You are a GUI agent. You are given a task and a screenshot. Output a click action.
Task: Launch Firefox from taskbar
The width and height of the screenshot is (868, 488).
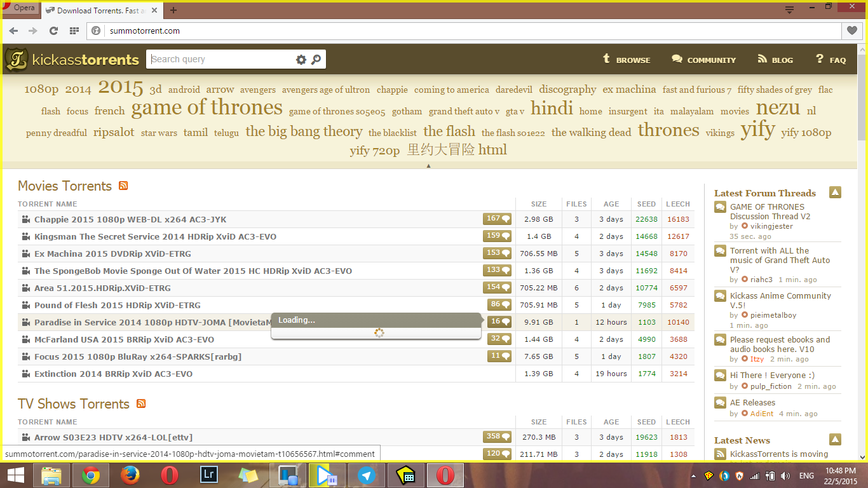(x=130, y=475)
